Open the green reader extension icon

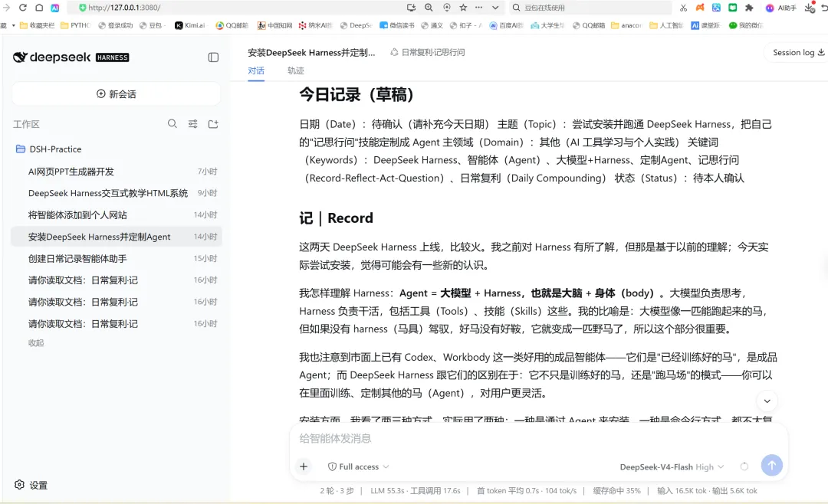pyautogui.click(x=732, y=8)
